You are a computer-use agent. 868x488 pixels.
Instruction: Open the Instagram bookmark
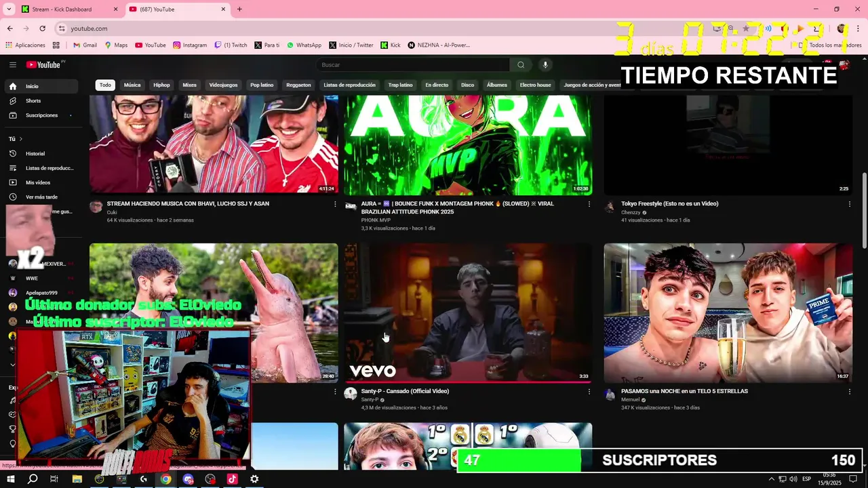pos(190,45)
